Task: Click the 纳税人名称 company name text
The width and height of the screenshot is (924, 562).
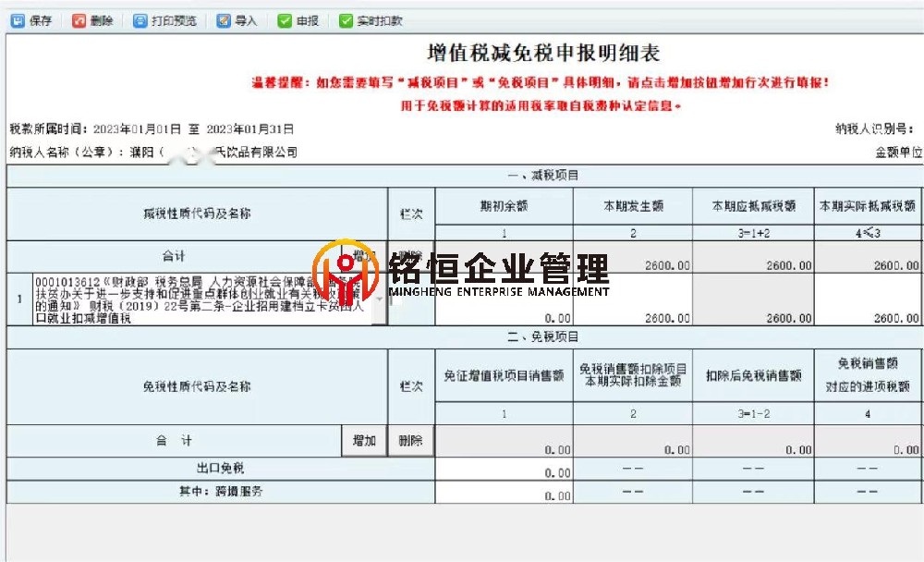Action: (153, 153)
